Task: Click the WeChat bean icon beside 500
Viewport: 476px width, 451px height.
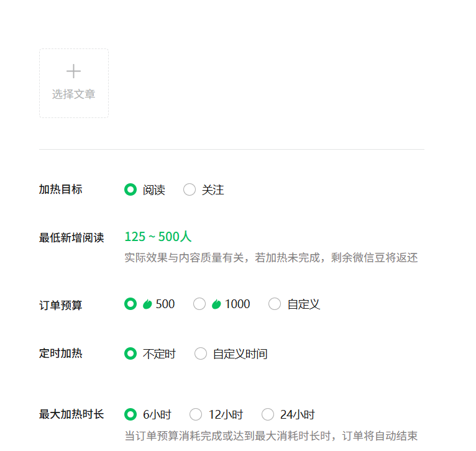Action: (147, 304)
